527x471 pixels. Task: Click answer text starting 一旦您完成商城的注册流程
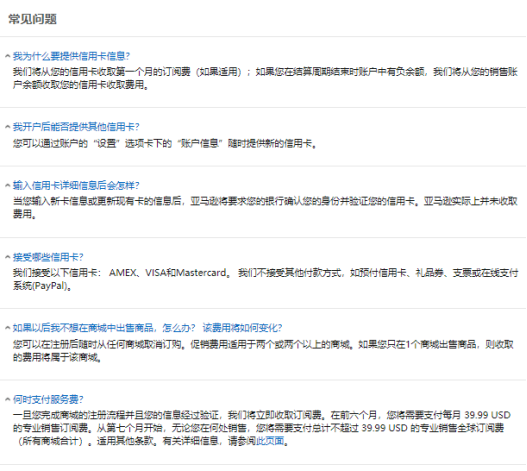tap(262, 428)
